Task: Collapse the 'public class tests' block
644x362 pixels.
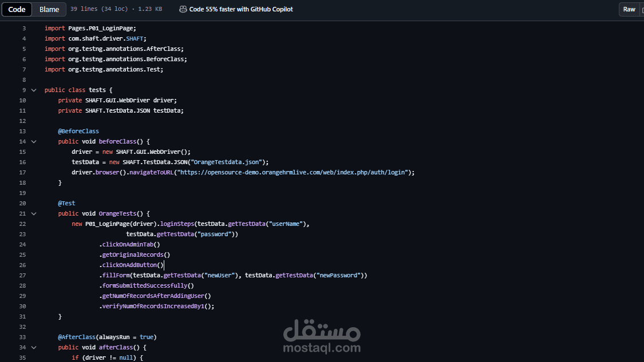Action: pos(34,90)
